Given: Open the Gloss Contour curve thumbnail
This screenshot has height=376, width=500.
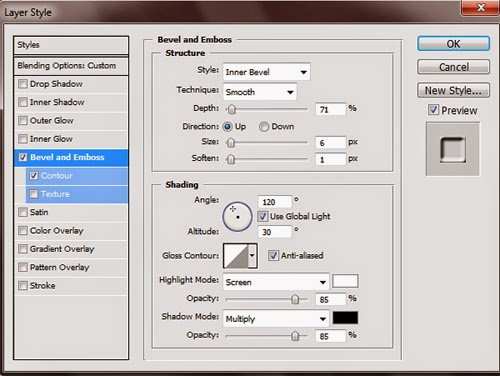Looking at the screenshot, I should point(236,256).
